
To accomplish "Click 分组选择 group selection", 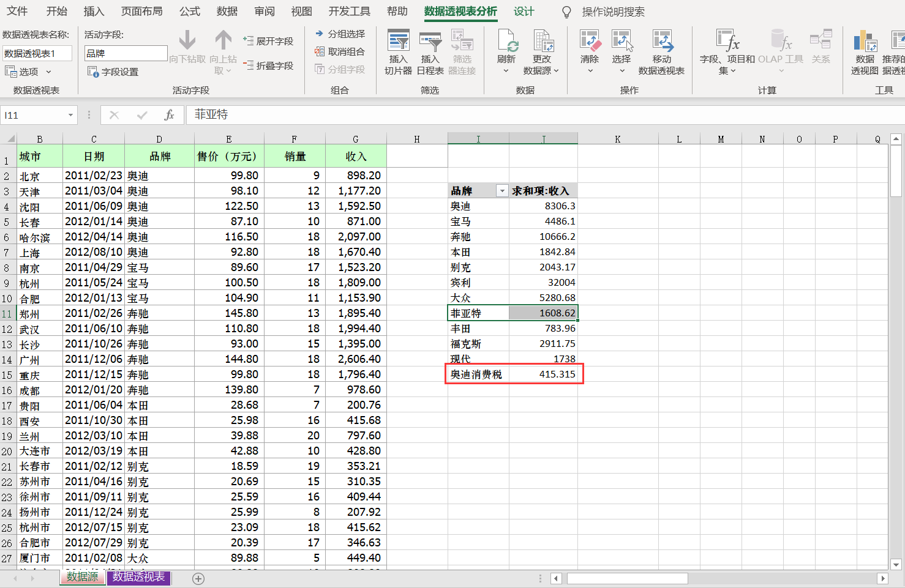I will tap(340, 34).
